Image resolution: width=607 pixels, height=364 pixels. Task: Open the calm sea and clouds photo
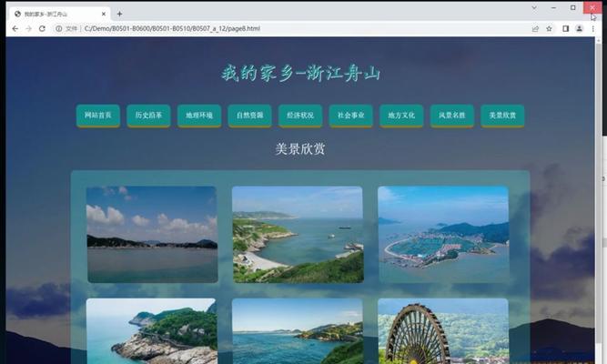pyautogui.click(x=152, y=234)
